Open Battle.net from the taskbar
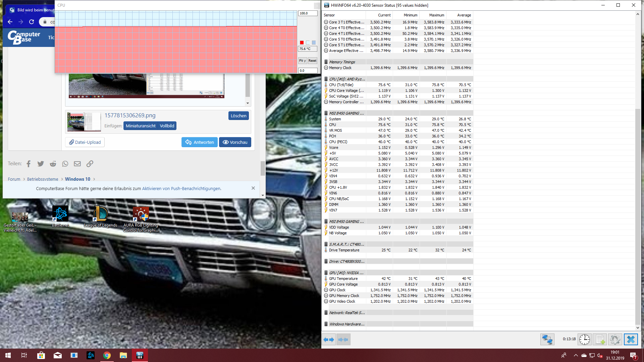This screenshot has width=644, height=362. click(91, 355)
